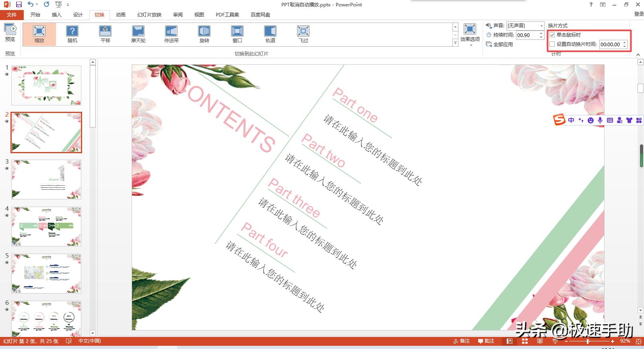Start slideshow from beginning in quick access toolbar
Image resolution: width=644 pixels, height=349 pixels.
point(59,4)
